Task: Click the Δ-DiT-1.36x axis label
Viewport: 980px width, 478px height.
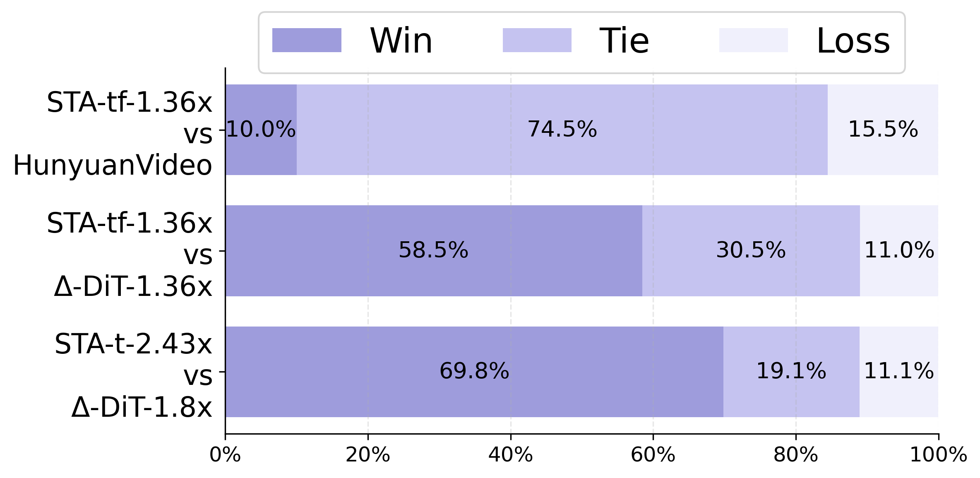Action: [x=133, y=286]
